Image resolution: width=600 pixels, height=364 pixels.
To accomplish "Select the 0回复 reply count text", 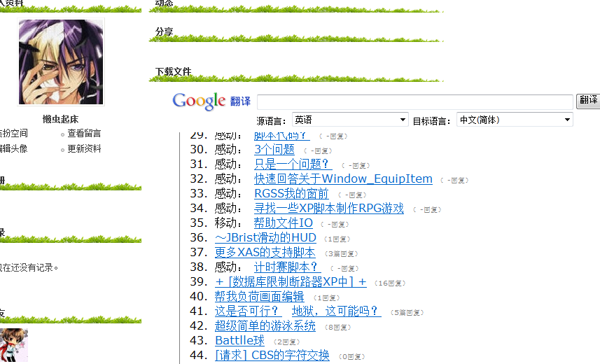I will click(351, 357).
